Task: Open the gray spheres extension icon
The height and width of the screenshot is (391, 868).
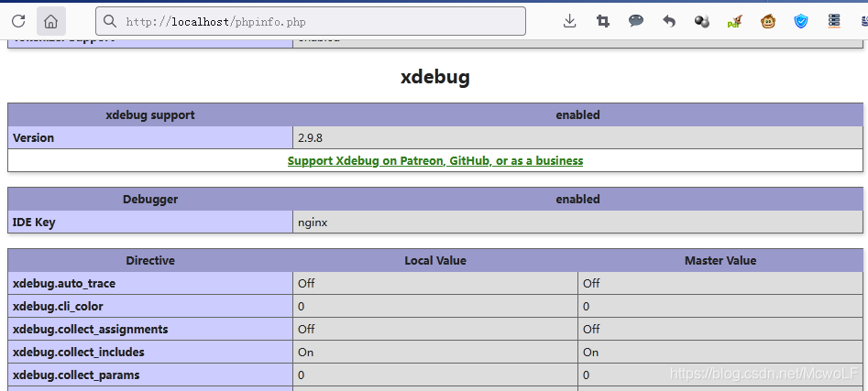Action: click(702, 22)
